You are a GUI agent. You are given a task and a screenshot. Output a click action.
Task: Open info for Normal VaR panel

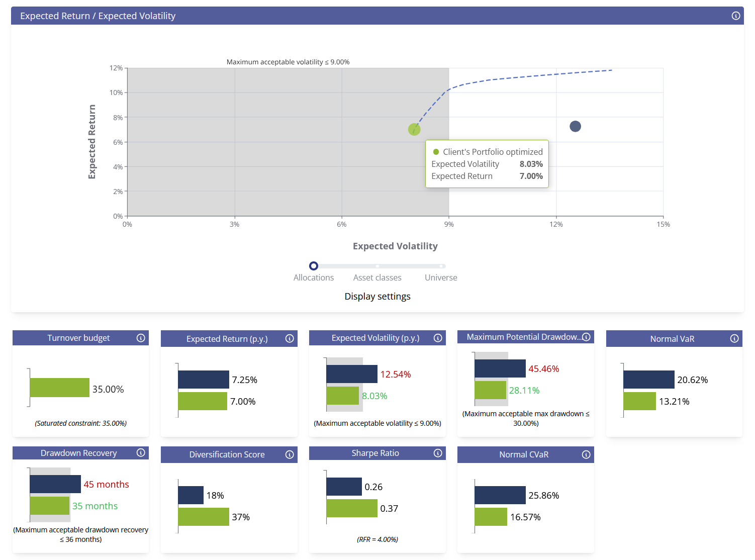(x=734, y=339)
